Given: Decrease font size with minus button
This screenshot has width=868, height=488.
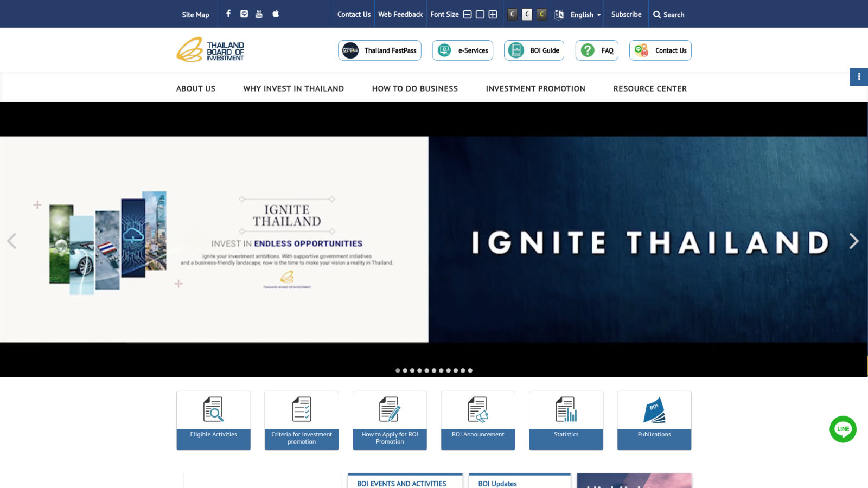Looking at the screenshot, I should [467, 15].
